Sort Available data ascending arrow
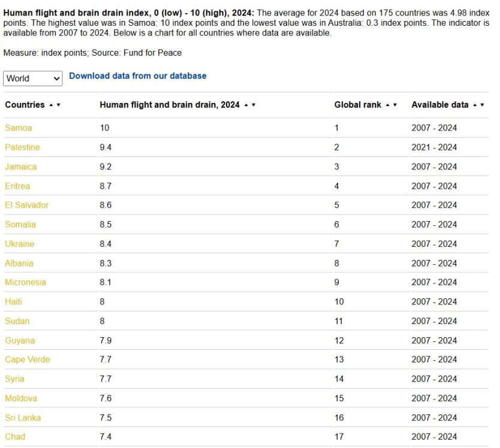The image size is (500, 448). click(x=475, y=105)
